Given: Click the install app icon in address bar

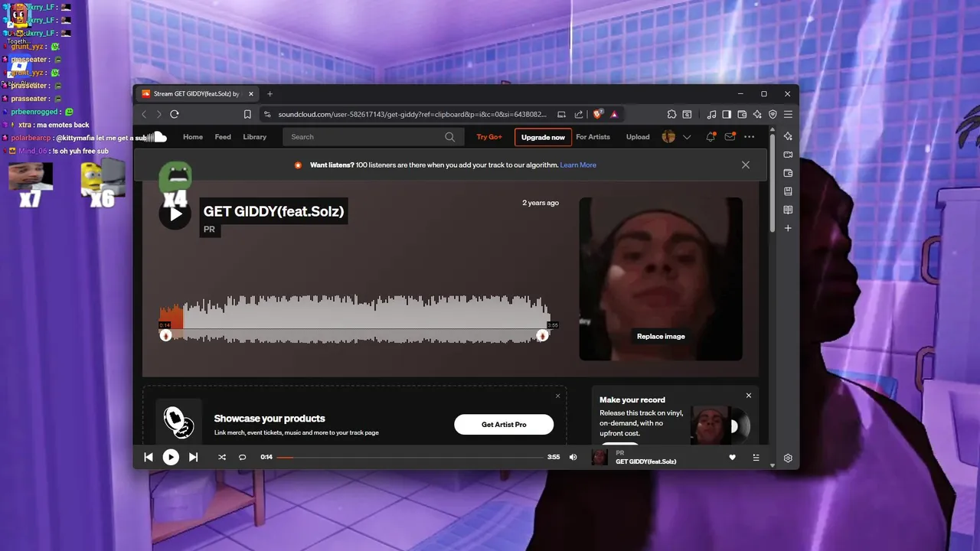Looking at the screenshot, I should click(561, 114).
